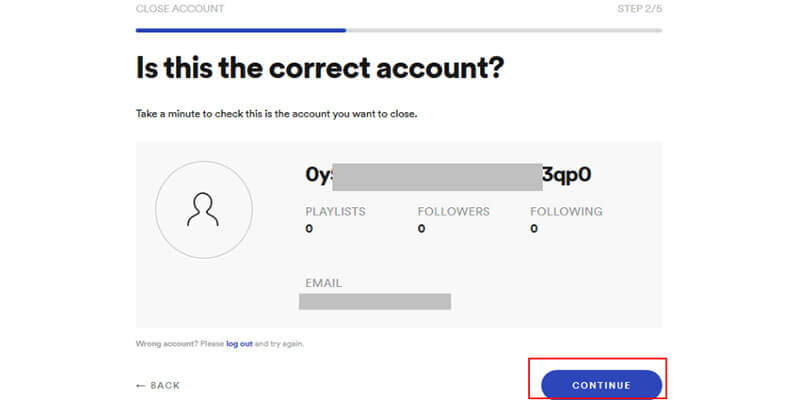Viewport: 800px width, 400px height.
Task: Click the 'Take a minute to check' instruction text
Action: pos(277,114)
